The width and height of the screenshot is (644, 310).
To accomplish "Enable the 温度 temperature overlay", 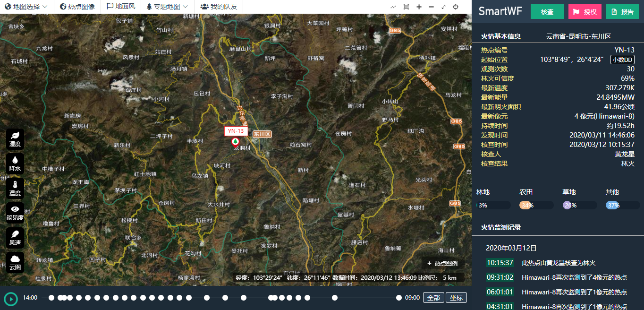I will tap(15, 188).
